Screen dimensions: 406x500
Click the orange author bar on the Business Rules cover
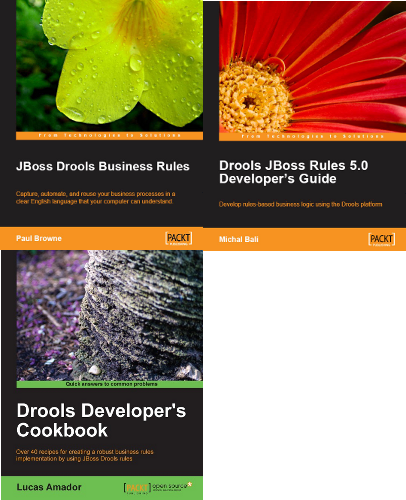[101, 238]
